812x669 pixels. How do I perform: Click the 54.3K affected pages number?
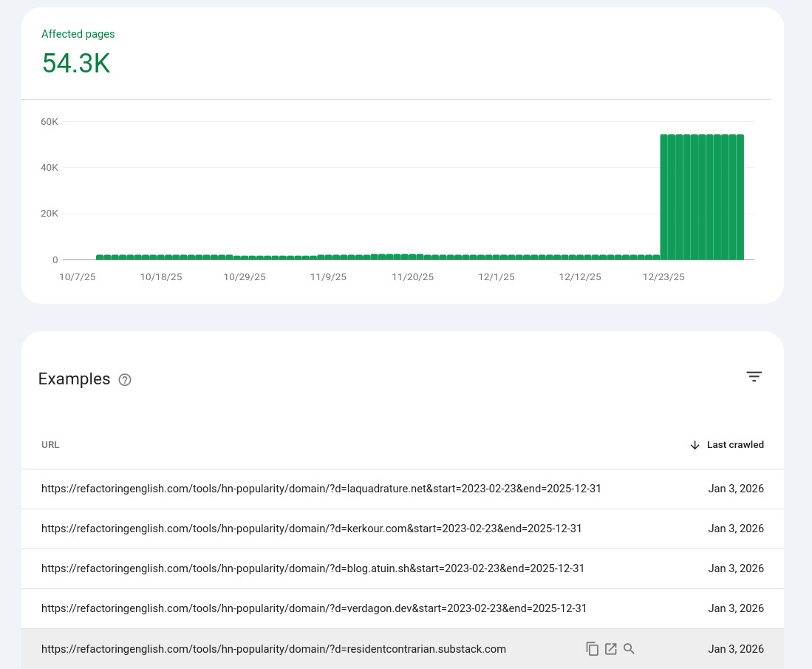76,64
